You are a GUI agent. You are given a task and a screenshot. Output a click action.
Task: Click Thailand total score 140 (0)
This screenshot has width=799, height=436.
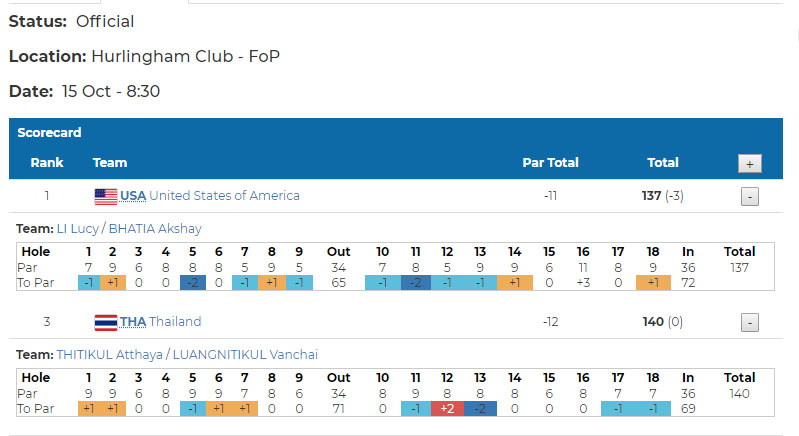point(663,322)
